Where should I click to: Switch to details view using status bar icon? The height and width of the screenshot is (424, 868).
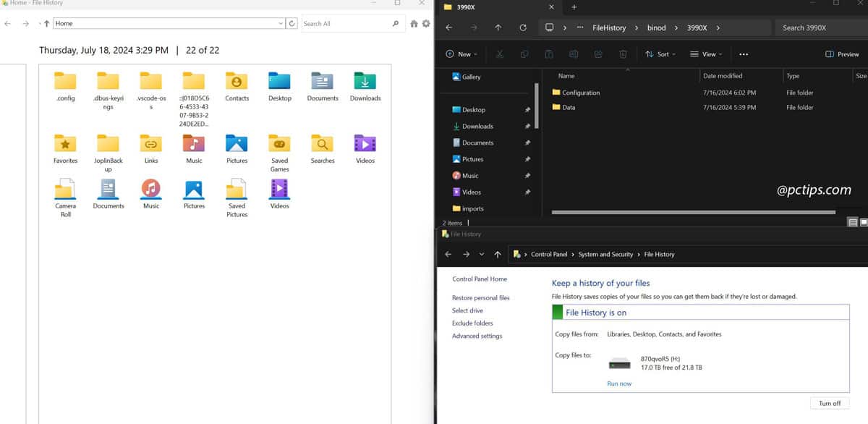pyautogui.click(x=853, y=222)
